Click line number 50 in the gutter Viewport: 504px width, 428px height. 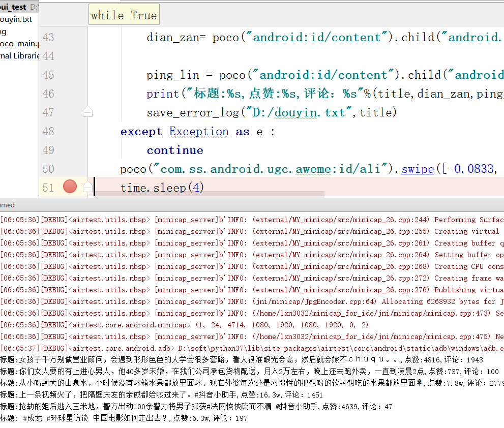[48, 169]
